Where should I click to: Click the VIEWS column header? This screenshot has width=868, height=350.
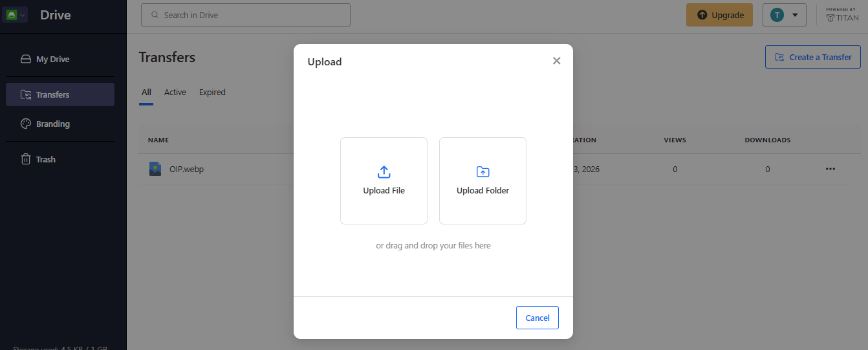coord(675,140)
